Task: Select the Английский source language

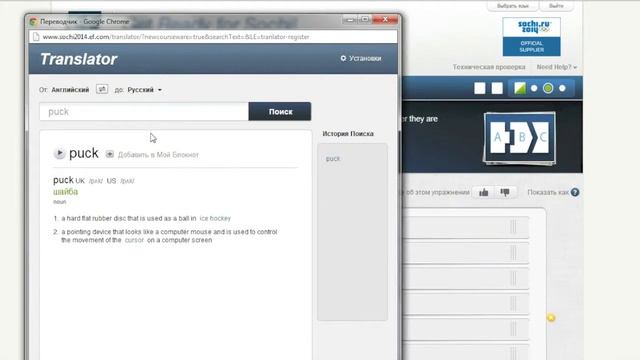Action: pyautogui.click(x=70, y=90)
